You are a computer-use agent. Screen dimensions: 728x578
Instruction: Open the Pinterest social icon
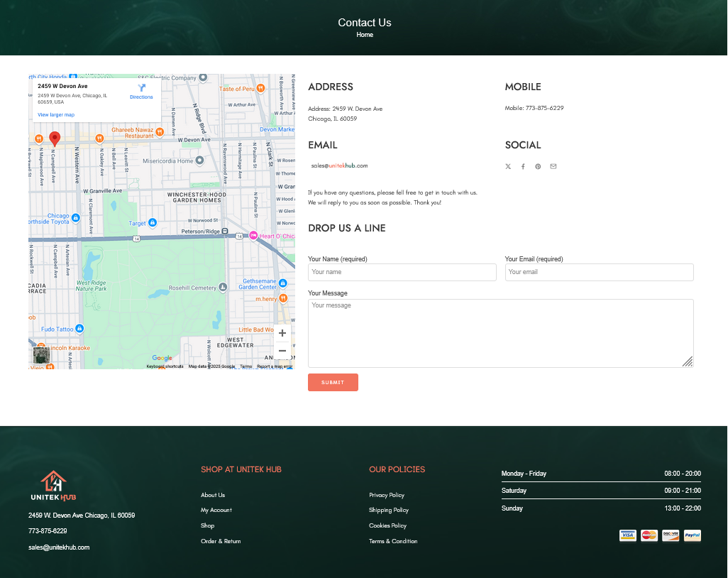[538, 166]
